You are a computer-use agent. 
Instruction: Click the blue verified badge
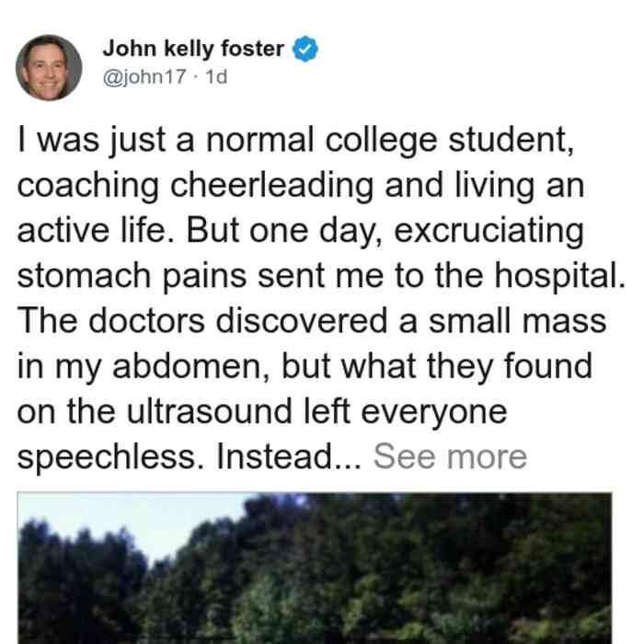point(305,49)
